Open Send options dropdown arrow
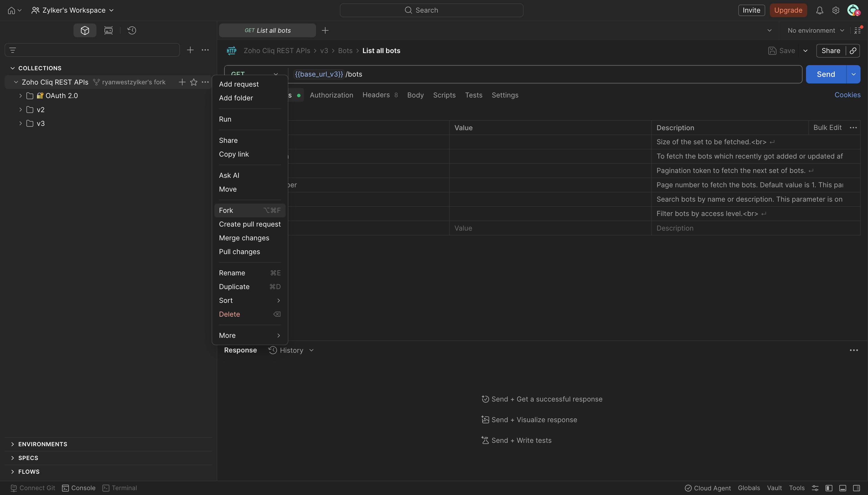868x495 pixels. pos(853,74)
